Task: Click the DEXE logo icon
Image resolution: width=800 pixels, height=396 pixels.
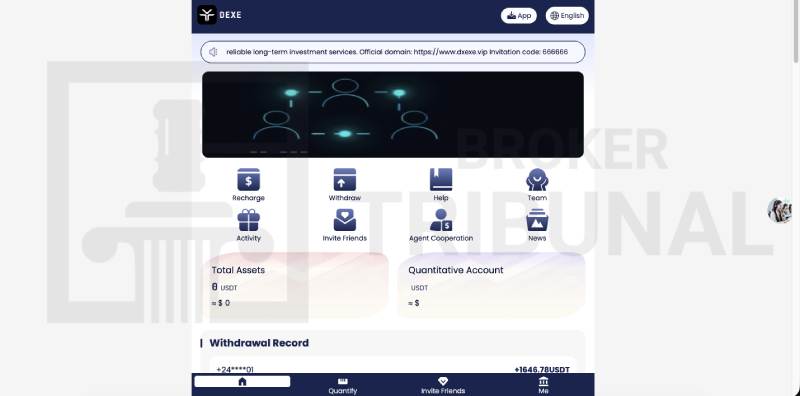Action: tap(207, 15)
